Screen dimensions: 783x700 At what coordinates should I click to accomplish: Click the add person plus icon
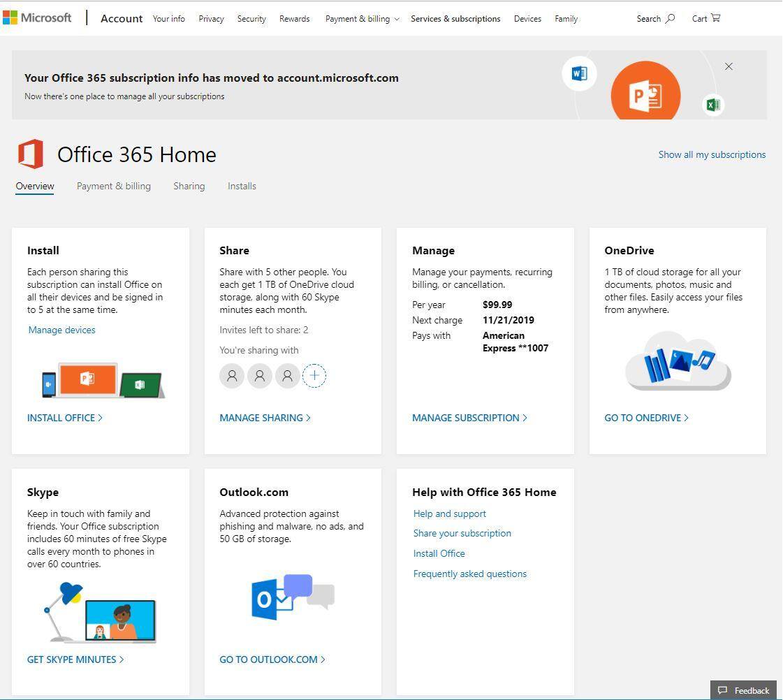[x=314, y=376]
